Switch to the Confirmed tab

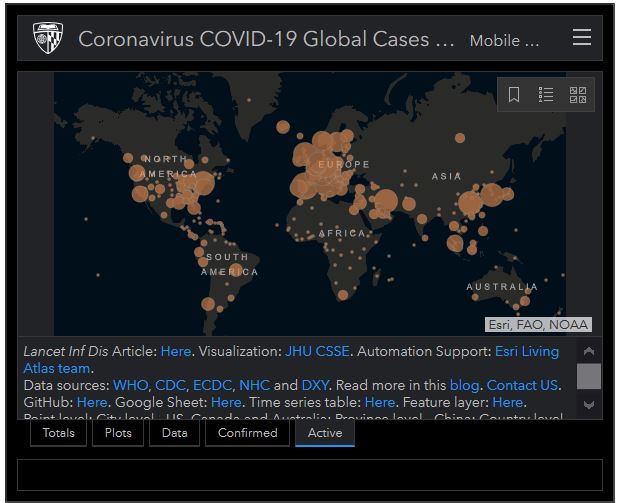point(248,433)
